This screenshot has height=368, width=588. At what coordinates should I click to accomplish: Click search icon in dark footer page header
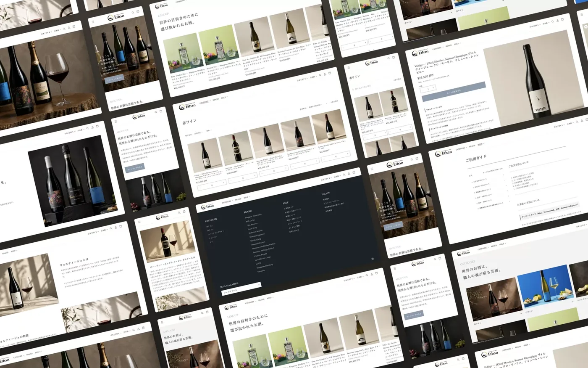(344, 175)
